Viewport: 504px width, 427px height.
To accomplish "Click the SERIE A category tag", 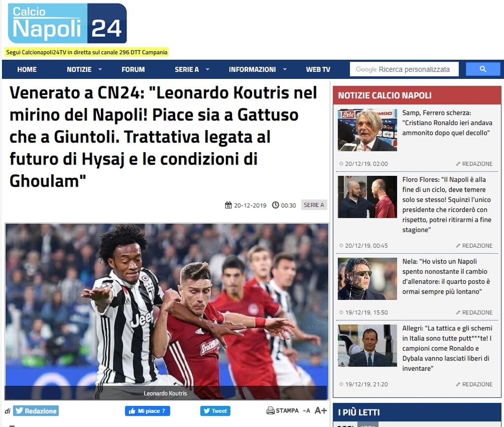I will [314, 205].
